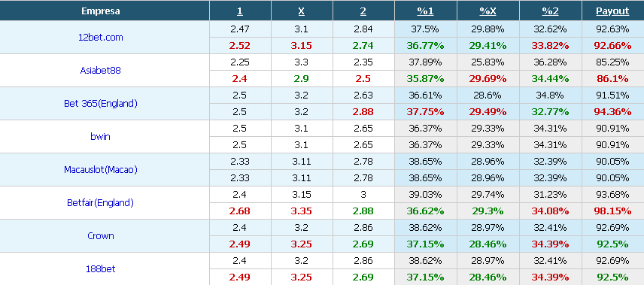Sort by the 2 column header

point(363,11)
